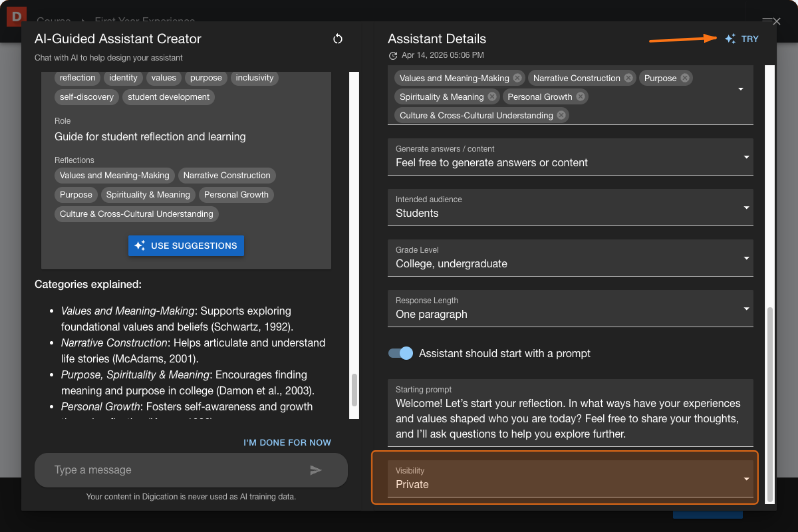This screenshot has width=798, height=532.
Task: Open the Grade Level dropdown
Action: (x=571, y=258)
